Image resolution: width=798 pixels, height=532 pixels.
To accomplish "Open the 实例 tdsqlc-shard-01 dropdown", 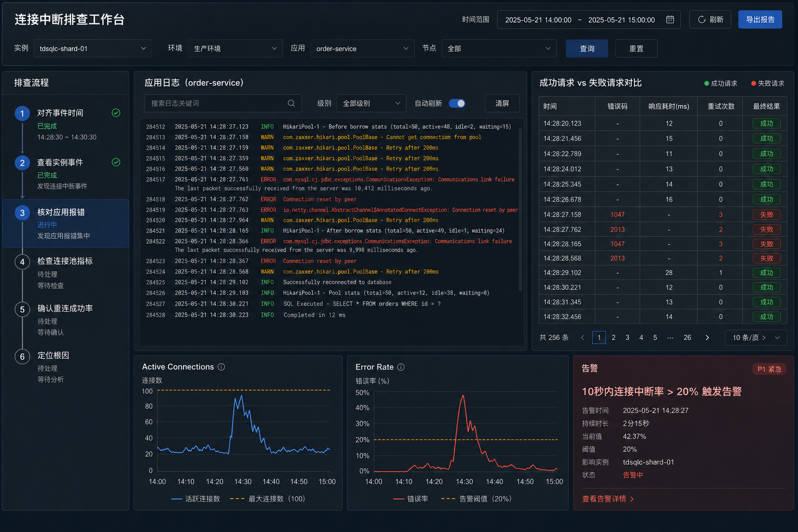I will pos(93,48).
